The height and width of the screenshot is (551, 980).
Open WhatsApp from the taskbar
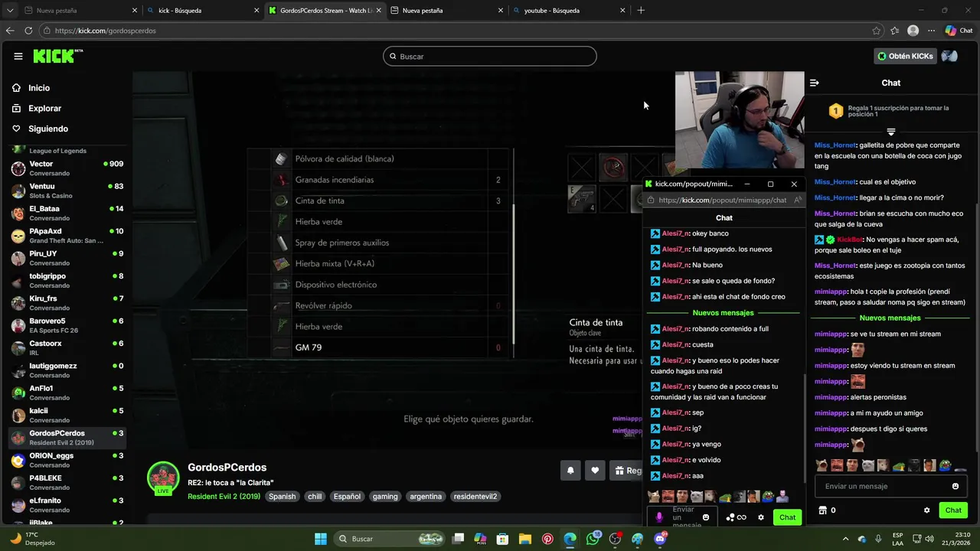point(593,539)
